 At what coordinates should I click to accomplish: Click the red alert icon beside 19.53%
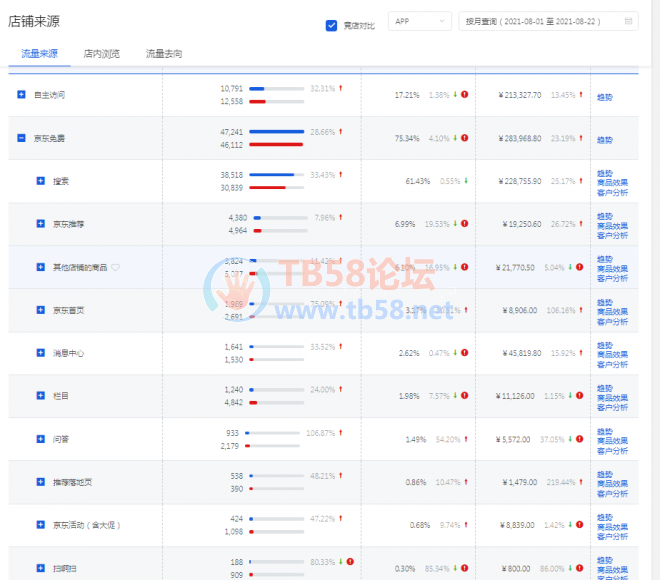tap(465, 223)
